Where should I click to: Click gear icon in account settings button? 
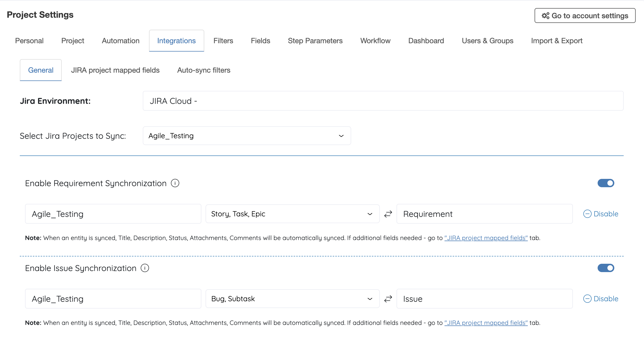coord(546,16)
